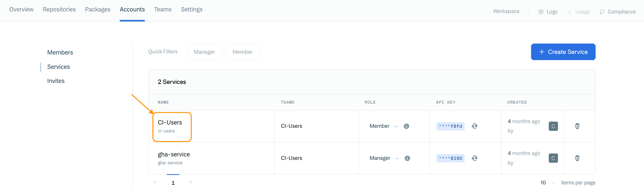Reveal the masked API key ****f8fd
This screenshot has height=196, width=644.
tap(450, 126)
